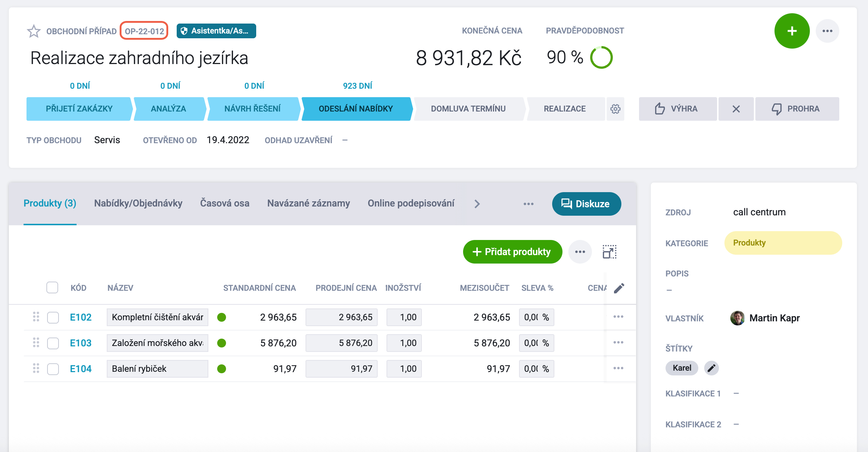Open pipeline stage settings gear

coord(615,109)
